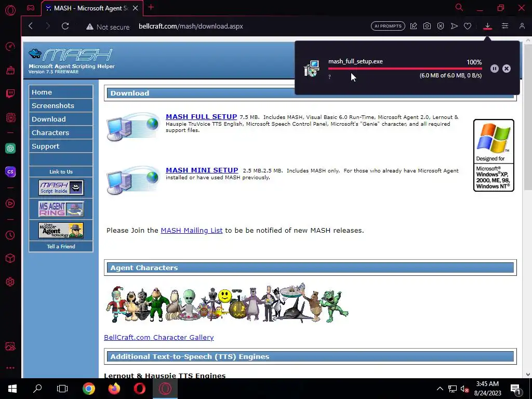Search tabs with magnifier icon

click(459, 7)
